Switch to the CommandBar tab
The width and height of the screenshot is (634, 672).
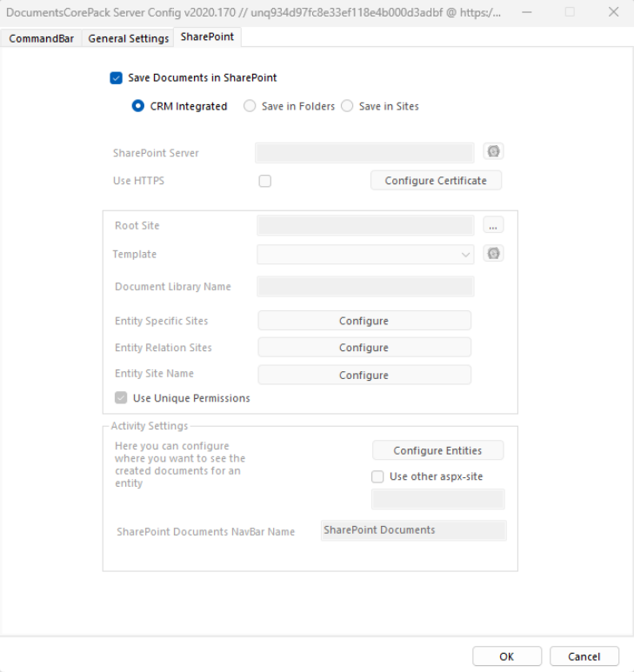[42, 38]
